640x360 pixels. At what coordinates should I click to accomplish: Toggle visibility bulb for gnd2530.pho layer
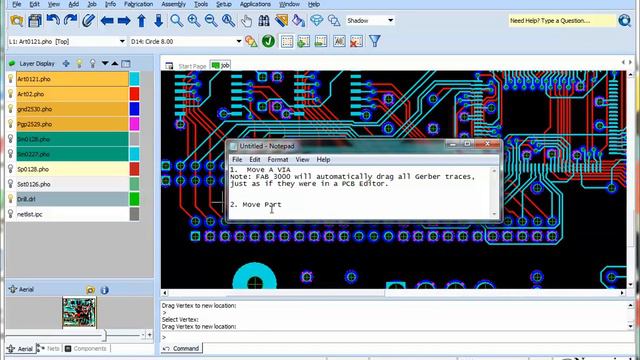coord(11,109)
